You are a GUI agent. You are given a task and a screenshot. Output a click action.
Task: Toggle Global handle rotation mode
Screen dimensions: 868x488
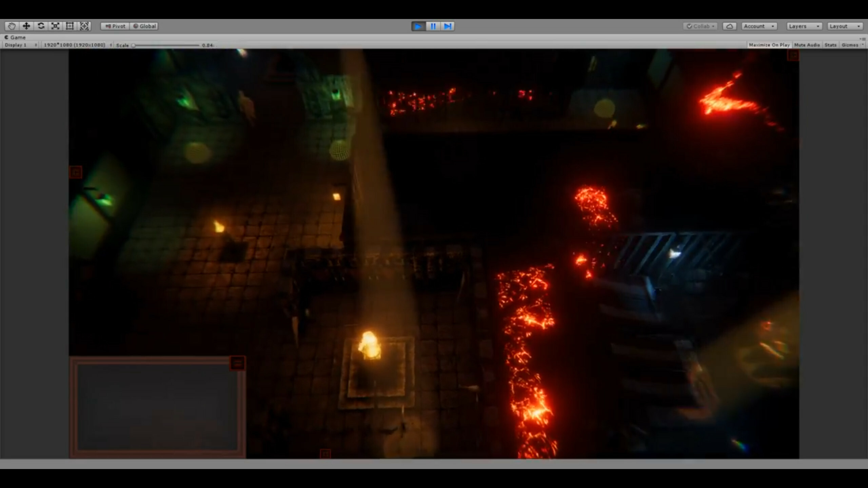(144, 26)
